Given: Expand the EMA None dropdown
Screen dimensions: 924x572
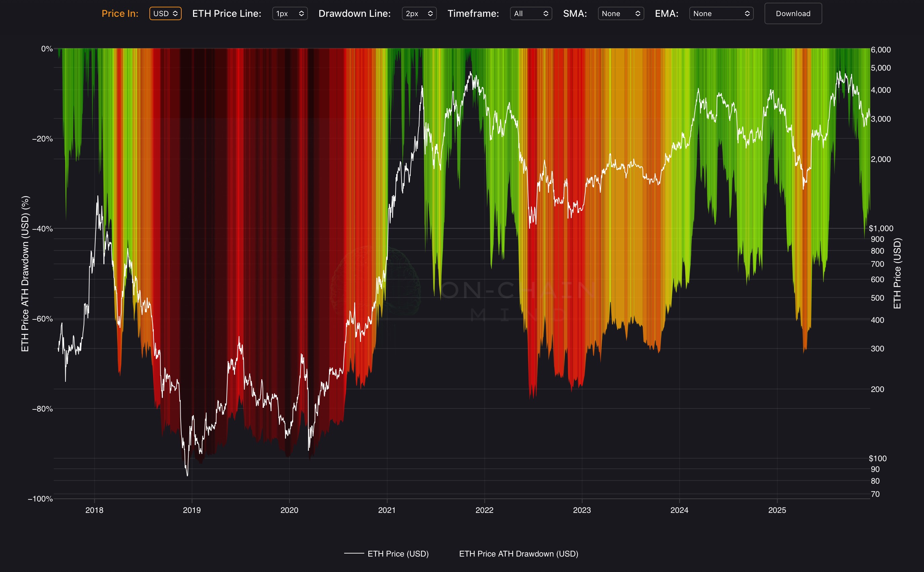Looking at the screenshot, I should pyautogui.click(x=721, y=14).
